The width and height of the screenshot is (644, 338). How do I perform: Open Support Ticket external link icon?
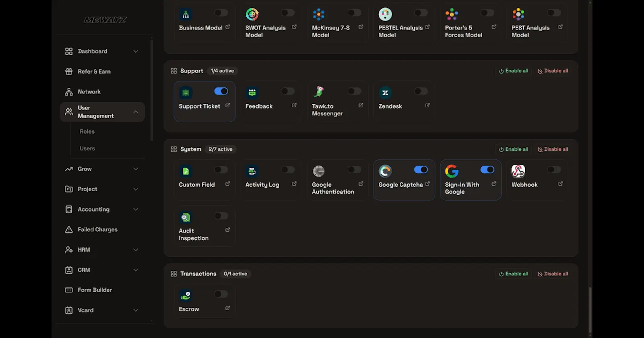tap(228, 105)
